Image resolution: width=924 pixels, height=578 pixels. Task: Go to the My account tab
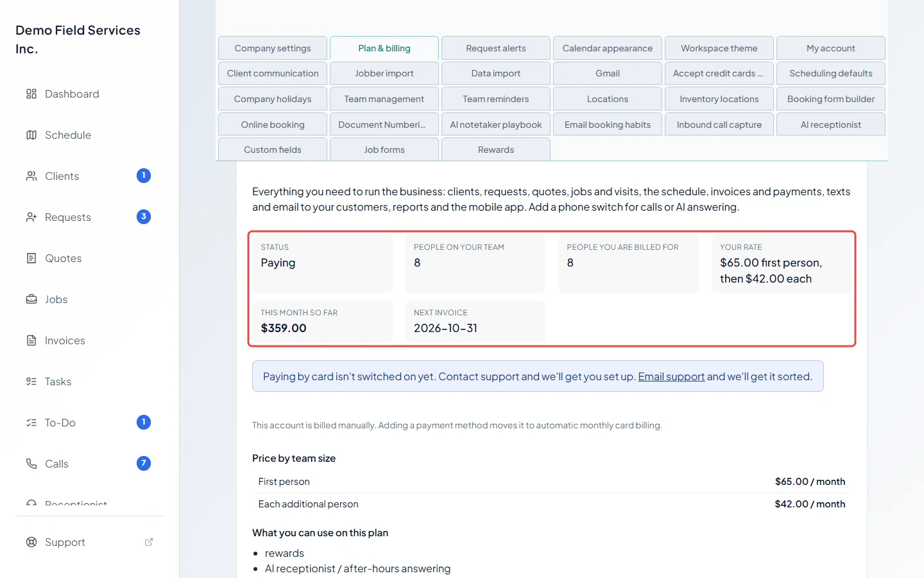(x=831, y=48)
